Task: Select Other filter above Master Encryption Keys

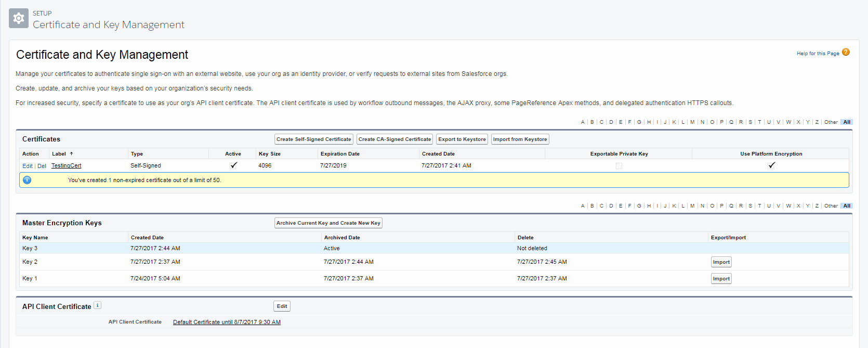Action: coord(831,206)
